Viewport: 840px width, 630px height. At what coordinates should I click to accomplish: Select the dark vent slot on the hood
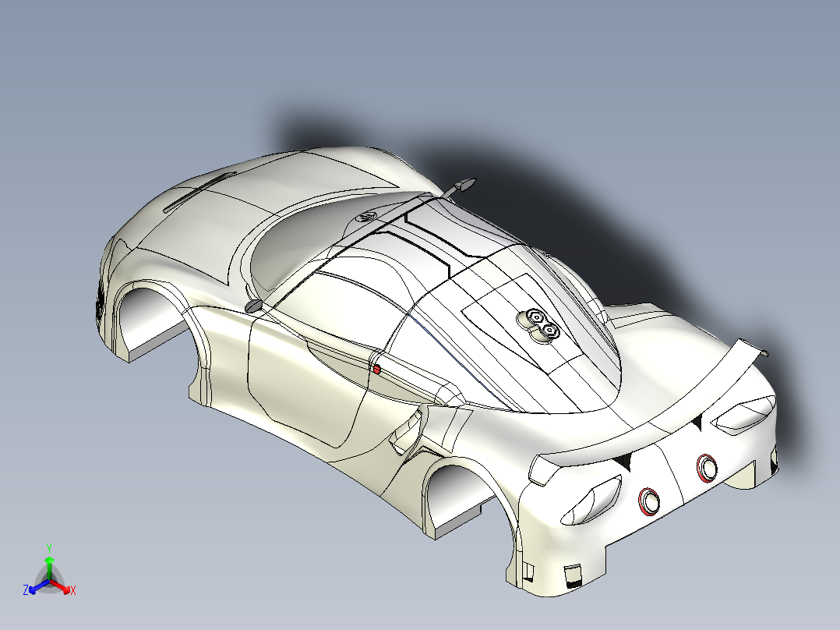click(x=200, y=191)
